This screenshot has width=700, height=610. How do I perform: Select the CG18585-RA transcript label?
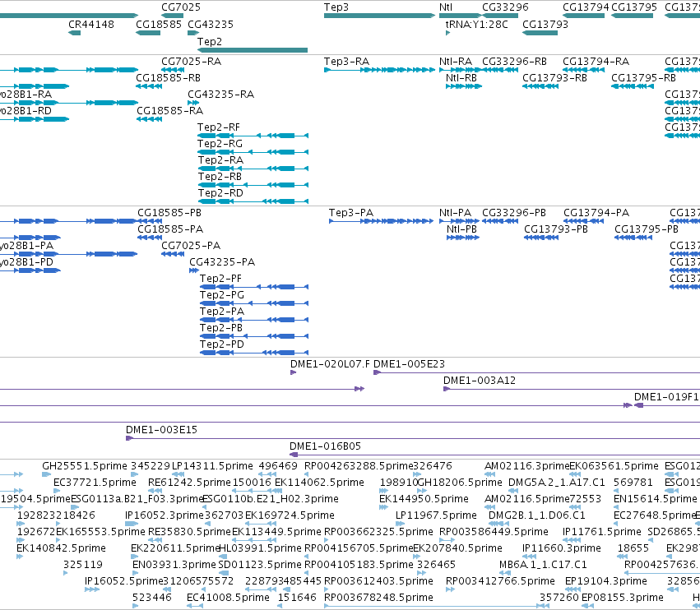click(169, 111)
